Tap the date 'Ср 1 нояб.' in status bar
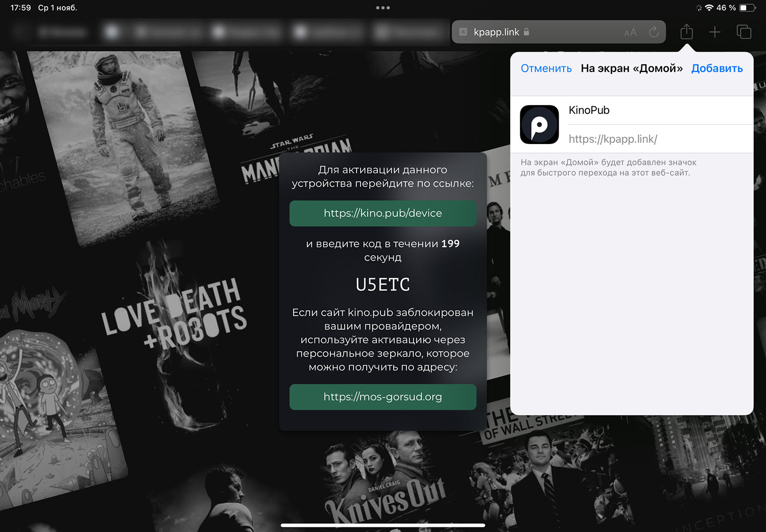Screen dimensions: 766x532 [58, 8]
